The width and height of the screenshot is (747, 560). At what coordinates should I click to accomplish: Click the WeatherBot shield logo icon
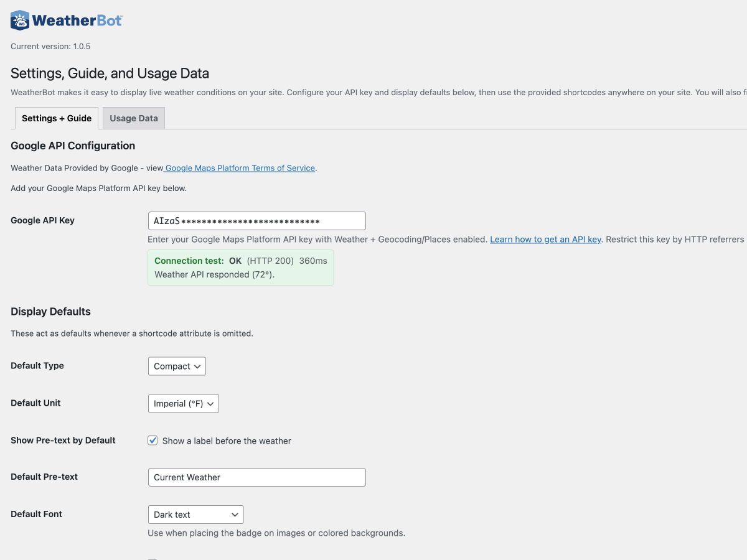[20, 21]
